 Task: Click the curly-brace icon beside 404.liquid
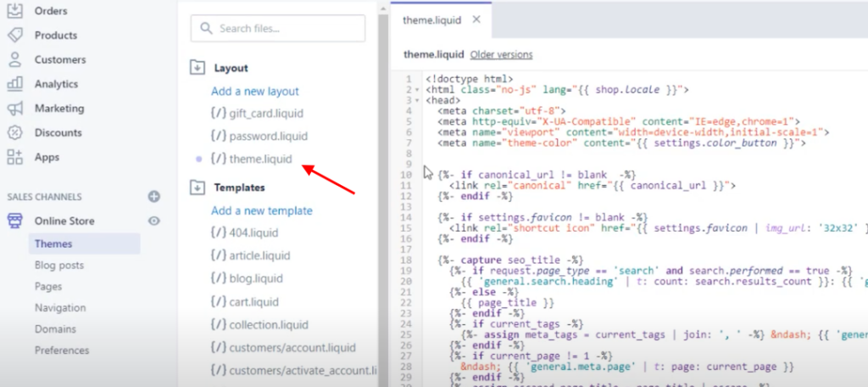(219, 233)
